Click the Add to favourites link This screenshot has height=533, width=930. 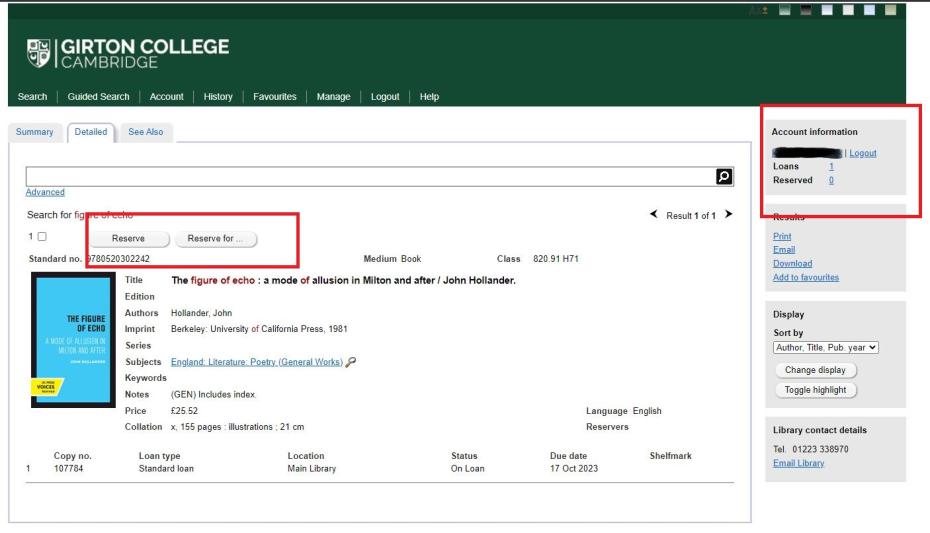coord(806,277)
